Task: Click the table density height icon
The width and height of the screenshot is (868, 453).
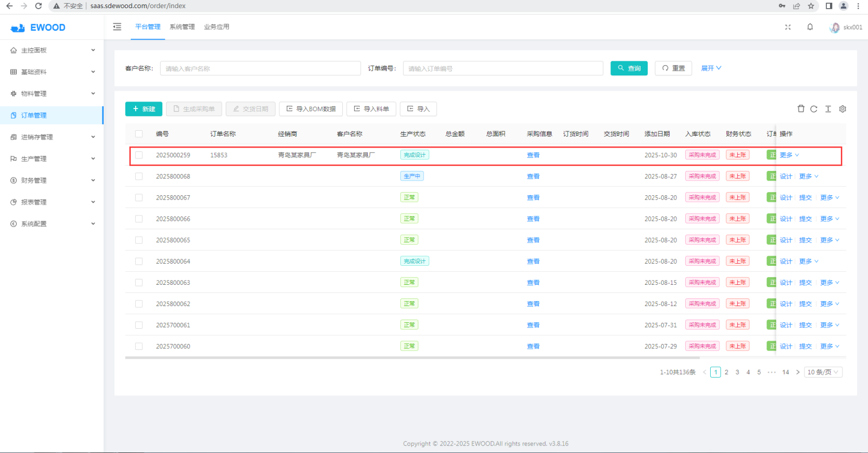Action: point(828,109)
